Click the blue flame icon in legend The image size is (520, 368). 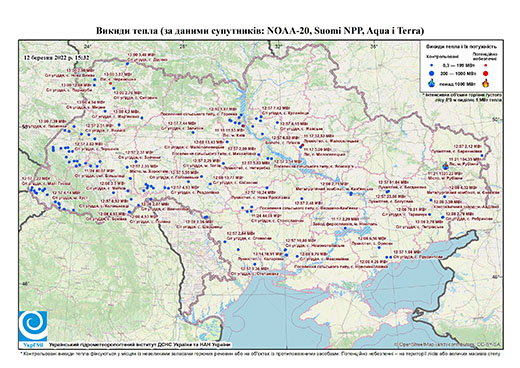pos(432,83)
